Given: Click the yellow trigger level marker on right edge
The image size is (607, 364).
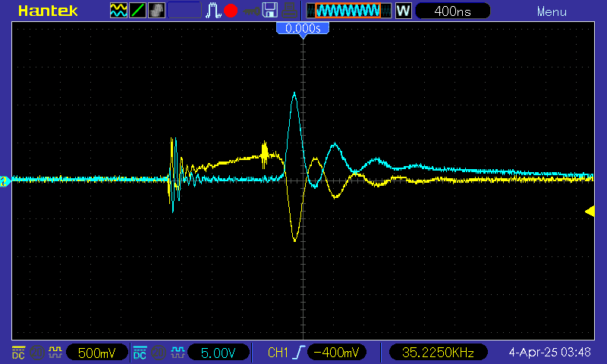Looking at the screenshot, I should click(x=590, y=212).
